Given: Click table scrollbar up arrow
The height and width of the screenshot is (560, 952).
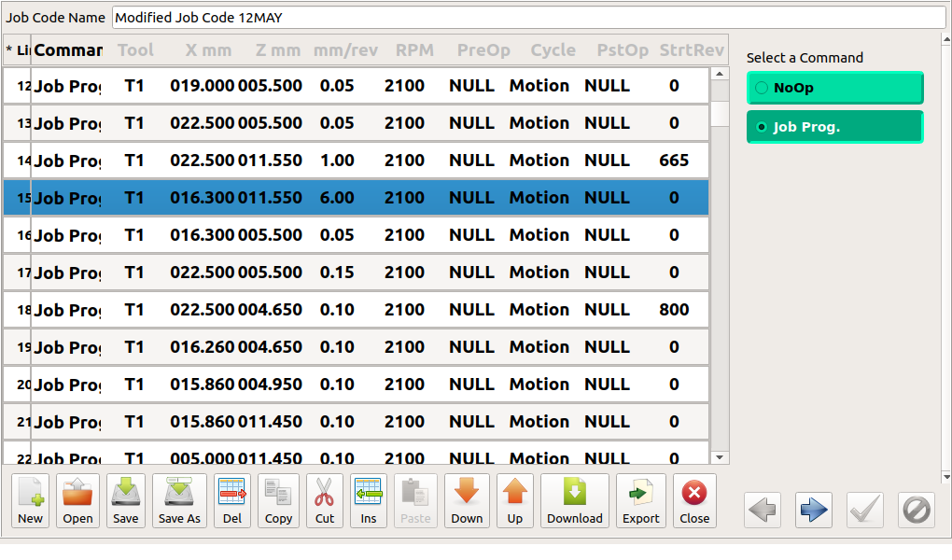Looking at the screenshot, I should pyautogui.click(x=720, y=74).
